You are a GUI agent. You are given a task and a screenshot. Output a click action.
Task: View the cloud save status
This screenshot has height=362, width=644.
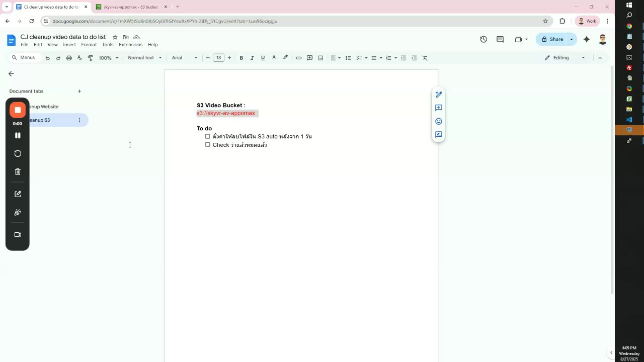[136, 37]
